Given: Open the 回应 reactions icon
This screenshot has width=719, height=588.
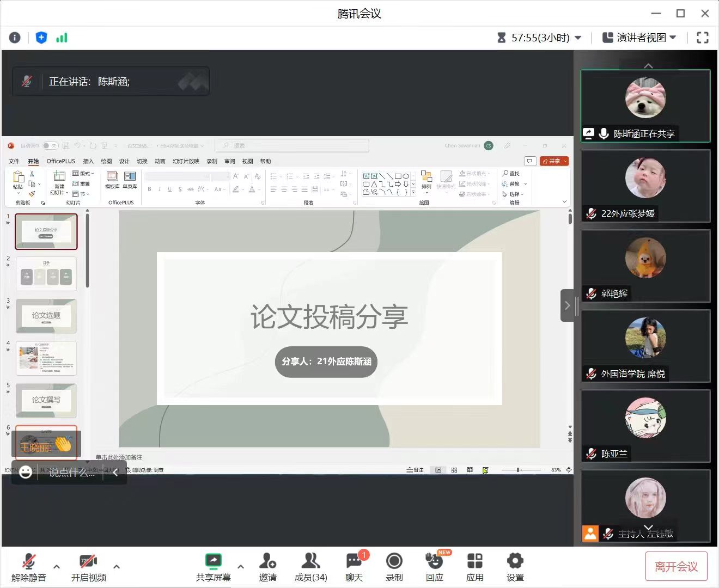Looking at the screenshot, I should click(x=434, y=566).
